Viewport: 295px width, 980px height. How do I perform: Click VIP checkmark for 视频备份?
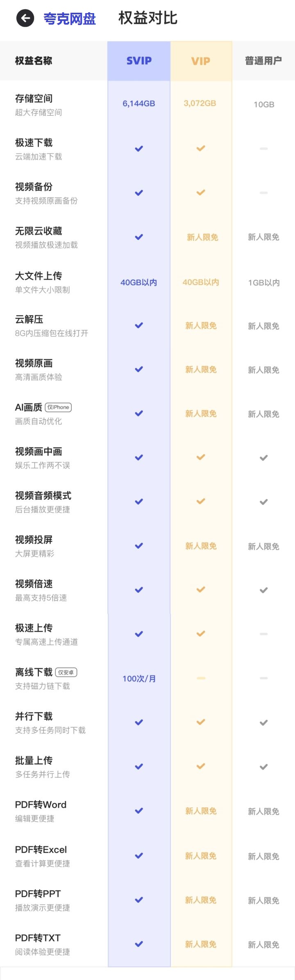[201, 192]
